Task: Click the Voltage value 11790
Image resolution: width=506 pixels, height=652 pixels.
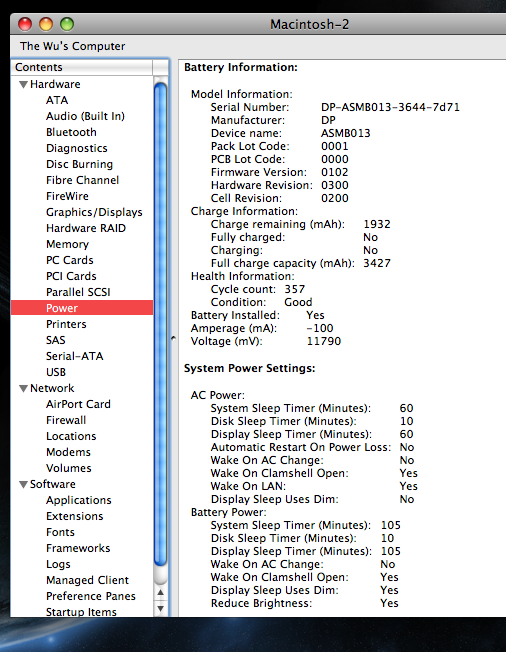Action: click(x=323, y=341)
